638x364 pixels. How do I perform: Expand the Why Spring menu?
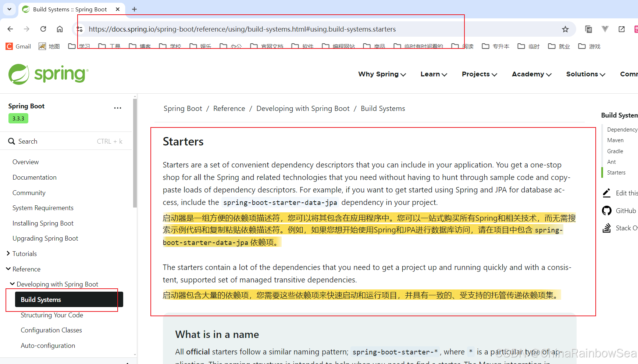(x=382, y=74)
